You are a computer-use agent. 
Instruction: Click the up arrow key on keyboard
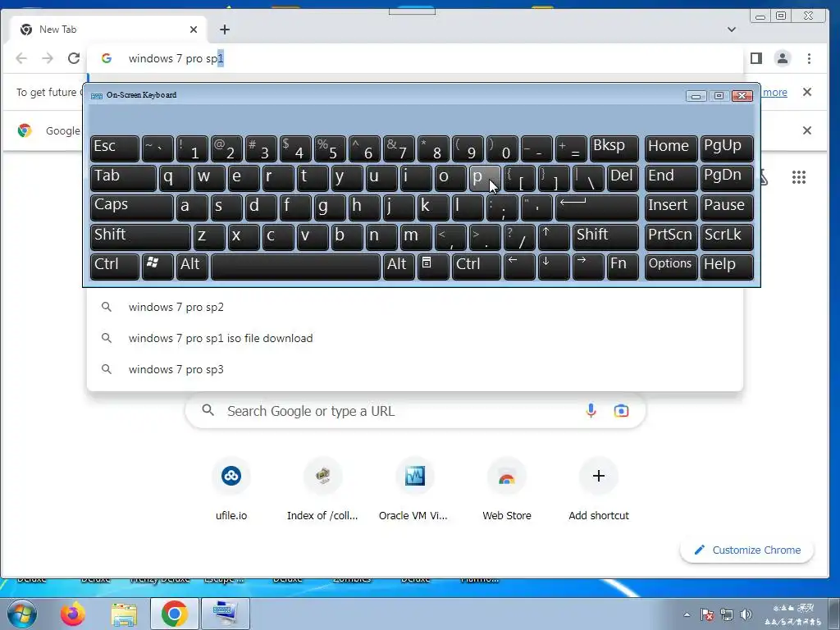(x=554, y=237)
